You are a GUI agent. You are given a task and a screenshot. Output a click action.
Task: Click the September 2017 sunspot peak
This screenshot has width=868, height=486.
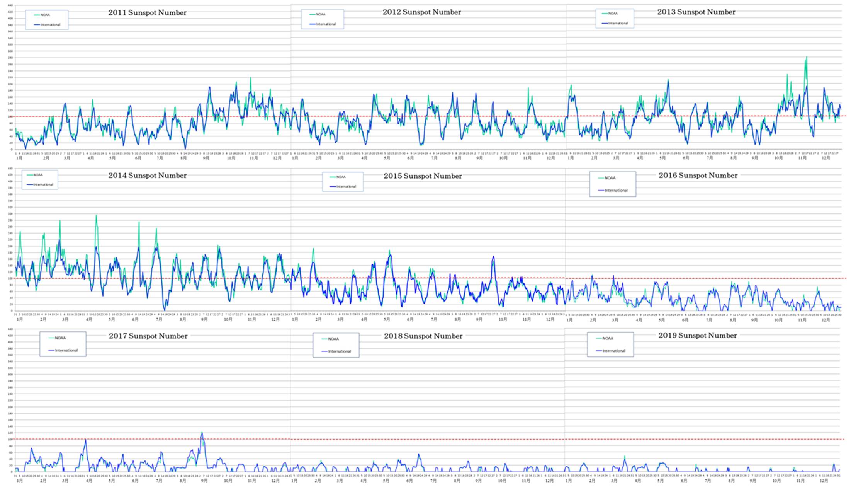(x=202, y=433)
